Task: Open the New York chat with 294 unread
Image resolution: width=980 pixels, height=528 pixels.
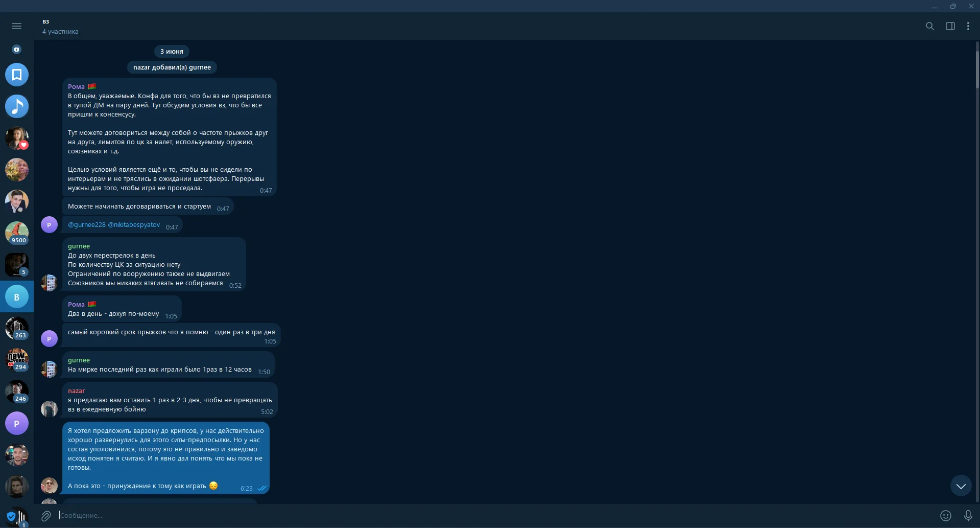Action: 17,360
